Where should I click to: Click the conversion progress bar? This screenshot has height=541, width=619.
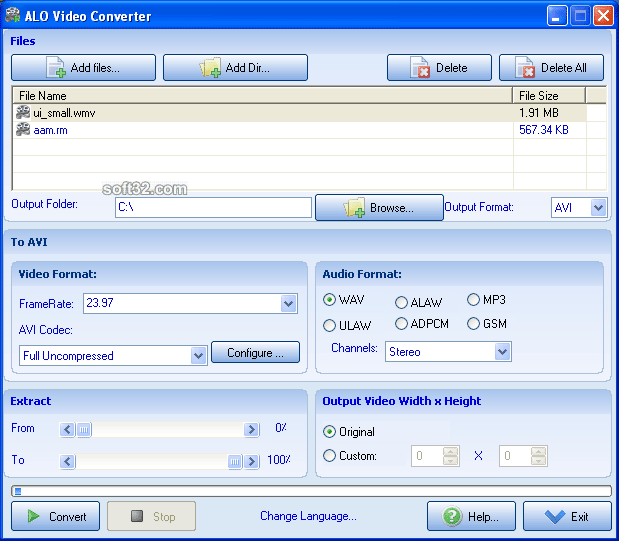311,491
